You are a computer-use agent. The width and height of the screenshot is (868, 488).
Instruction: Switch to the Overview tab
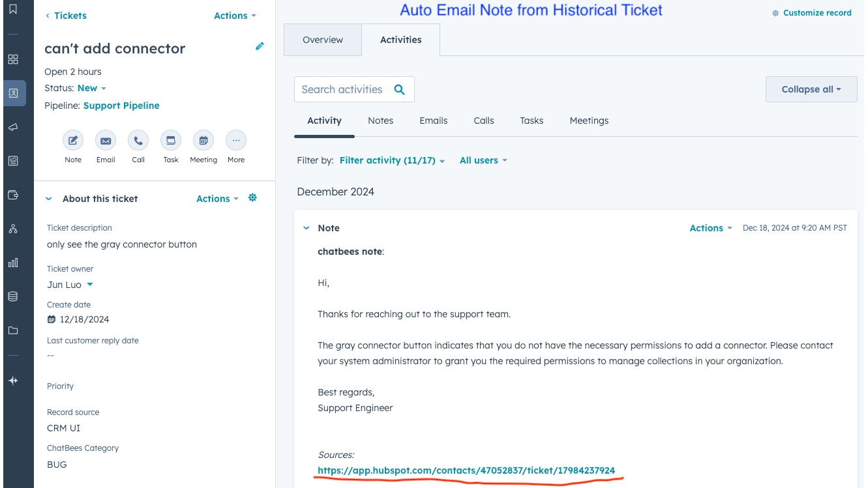(x=323, y=40)
